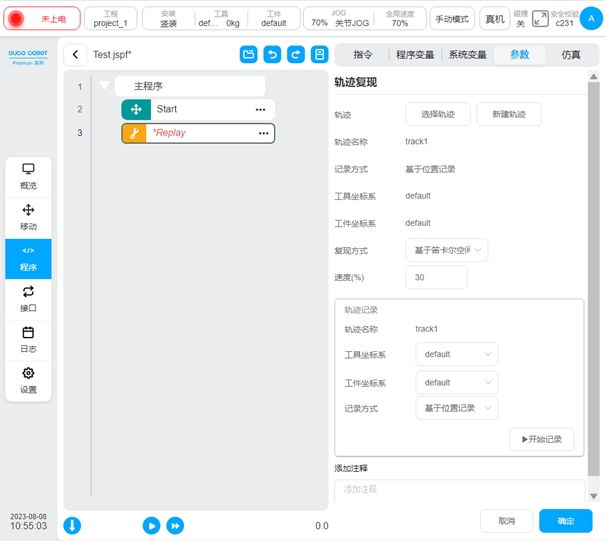Click the options dots on Replay row
Viewport: 605px width, 541px height.
pyautogui.click(x=263, y=133)
